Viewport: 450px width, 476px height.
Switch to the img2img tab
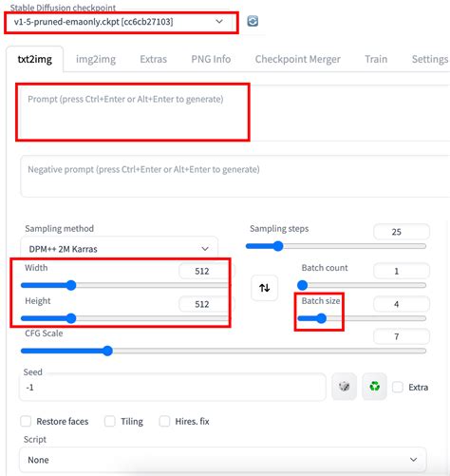click(x=96, y=59)
